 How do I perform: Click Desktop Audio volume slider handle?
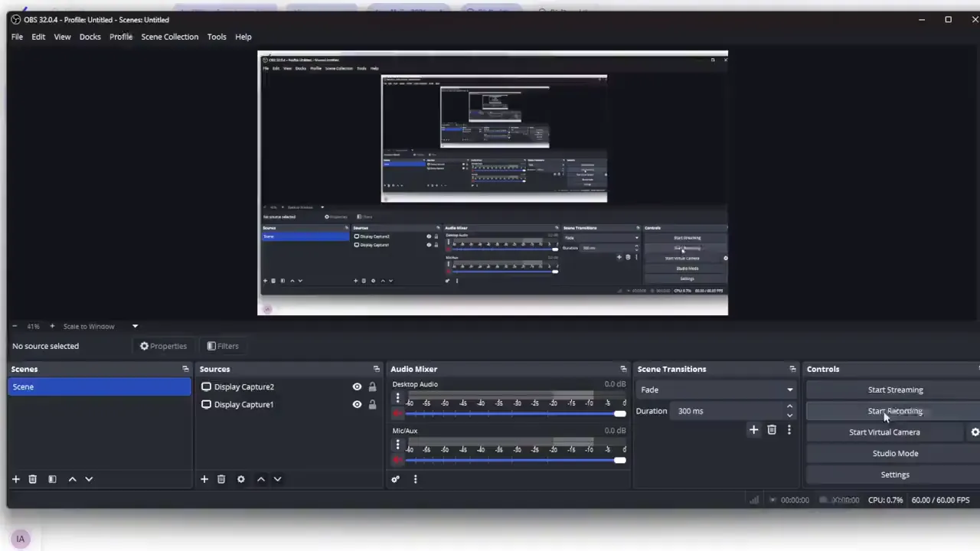click(x=619, y=413)
